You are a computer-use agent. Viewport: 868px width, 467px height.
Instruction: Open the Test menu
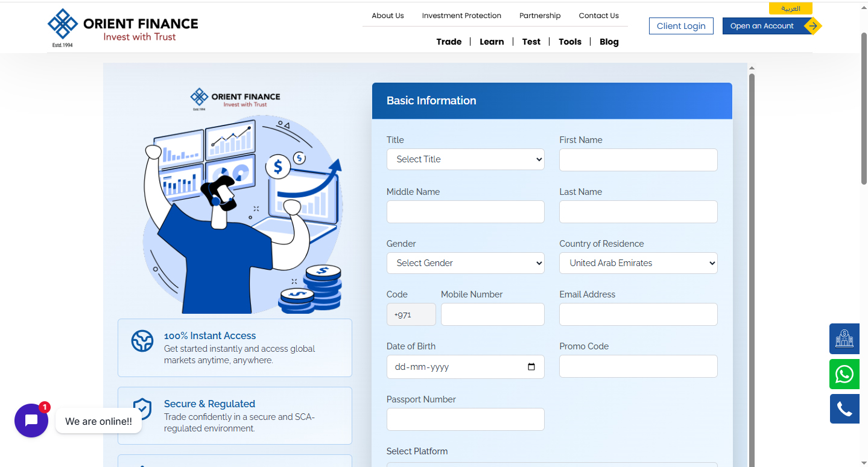click(531, 42)
